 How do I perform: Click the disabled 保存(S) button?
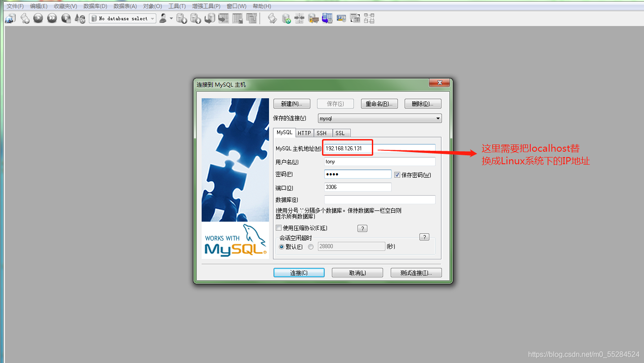pyautogui.click(x=335, y=104)
